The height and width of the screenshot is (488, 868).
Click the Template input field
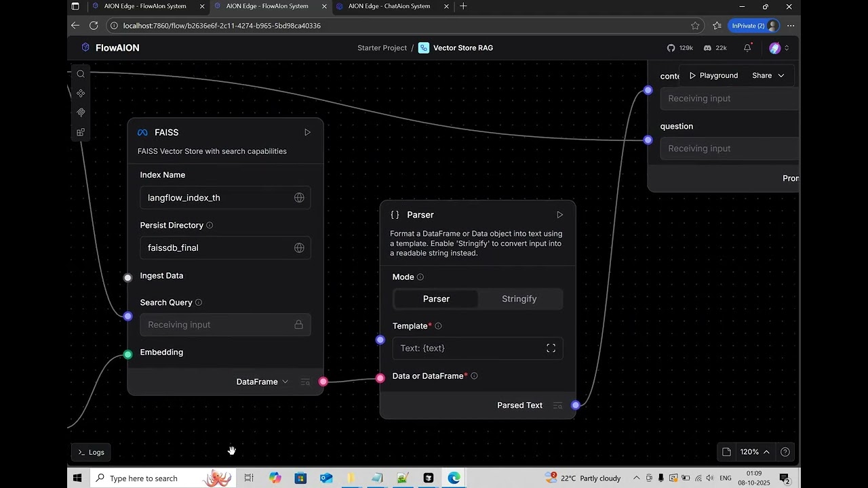click(477, 348)
